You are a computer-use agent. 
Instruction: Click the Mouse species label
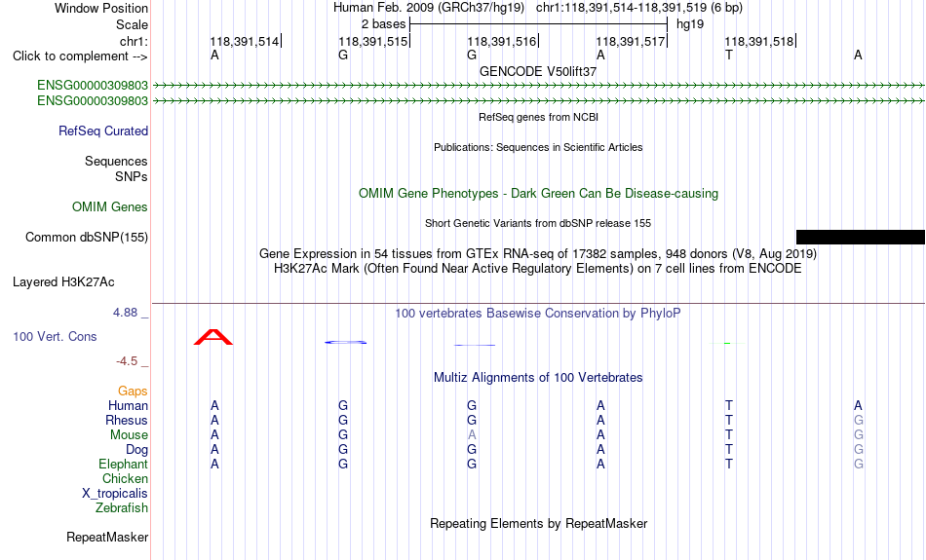pyautogui.click(x=129, y=435)
